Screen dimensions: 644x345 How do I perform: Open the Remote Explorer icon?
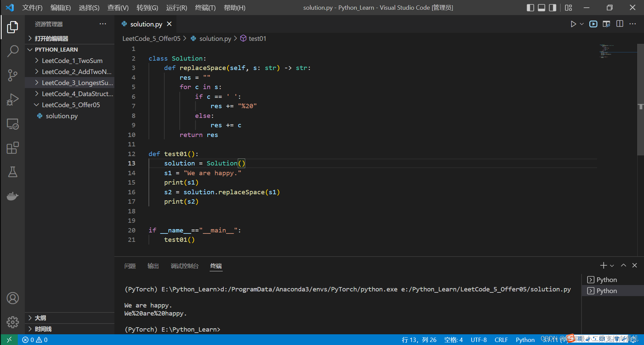coord(12,124)
